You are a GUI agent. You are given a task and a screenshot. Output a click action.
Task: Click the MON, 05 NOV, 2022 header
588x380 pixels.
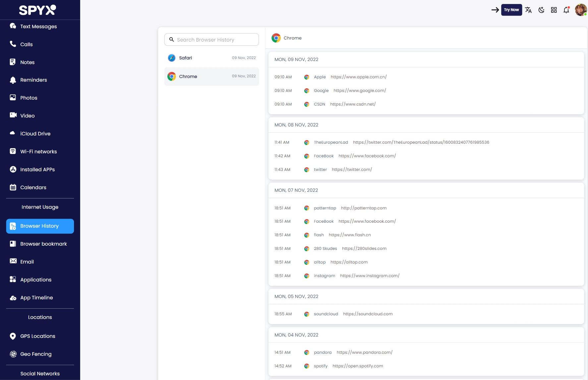(296, 296)
